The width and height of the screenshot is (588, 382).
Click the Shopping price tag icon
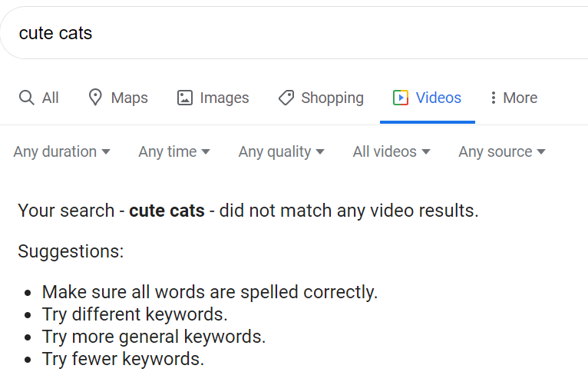(286, 98)
